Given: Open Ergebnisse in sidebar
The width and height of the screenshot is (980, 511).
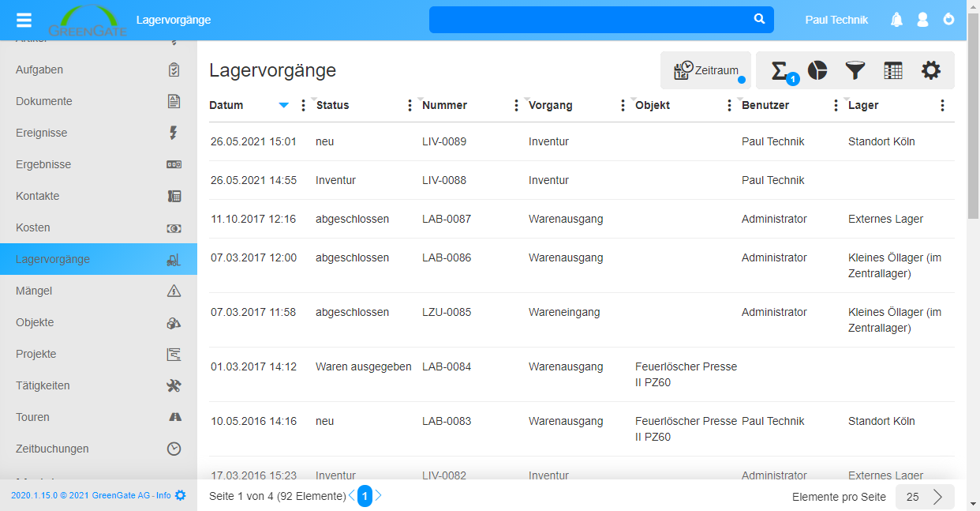Looking at the screenshot, I should pos(99,164).
